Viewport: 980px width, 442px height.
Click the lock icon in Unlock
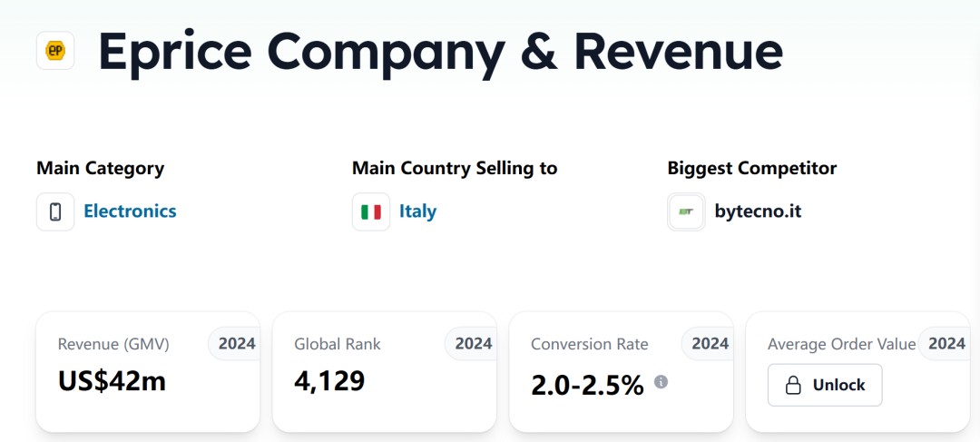pyautogui.click(x=793, y=386)
